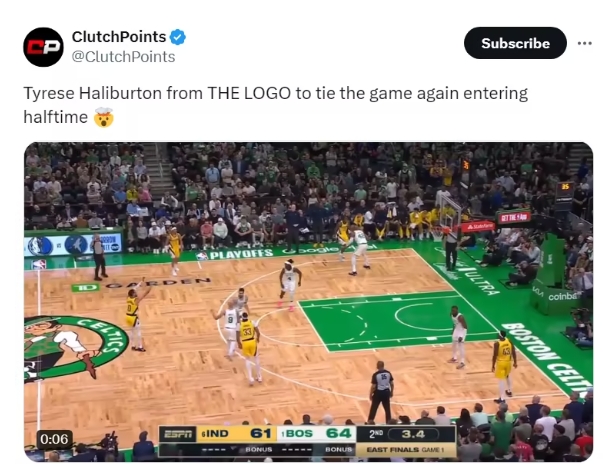Open the ClutchPoints display name link

pos(119,37)
